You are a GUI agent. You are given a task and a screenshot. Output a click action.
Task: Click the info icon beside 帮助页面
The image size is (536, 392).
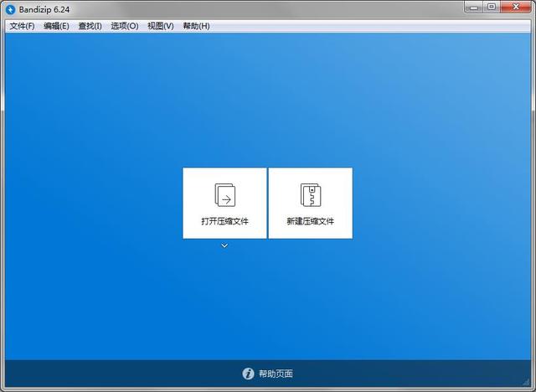point(248,374)
